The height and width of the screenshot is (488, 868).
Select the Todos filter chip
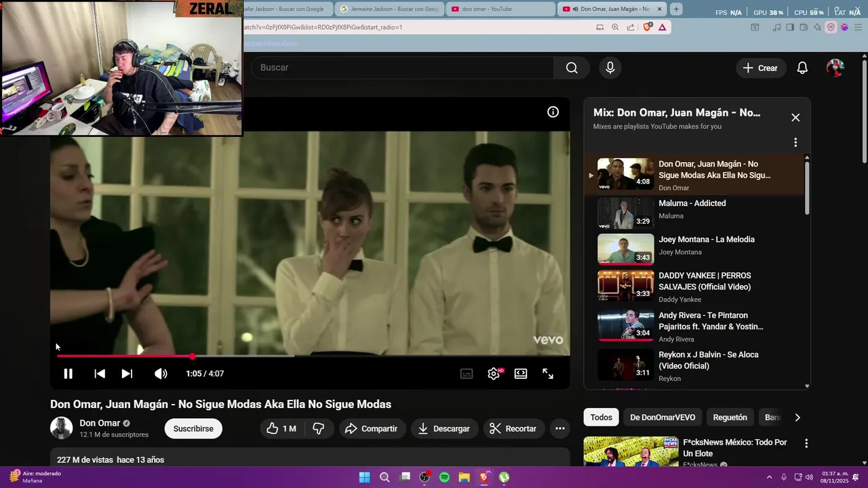(601, 418)
